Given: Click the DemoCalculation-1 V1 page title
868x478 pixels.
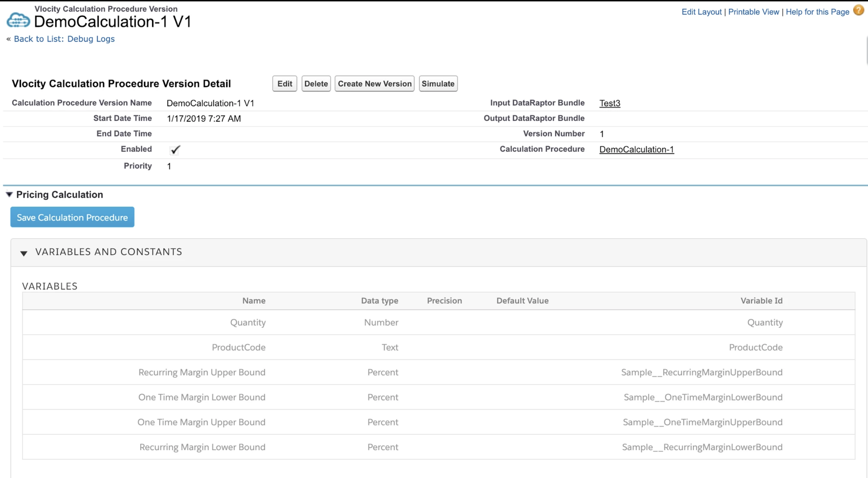Looking at the screenshot, I should tap(113, 22).
